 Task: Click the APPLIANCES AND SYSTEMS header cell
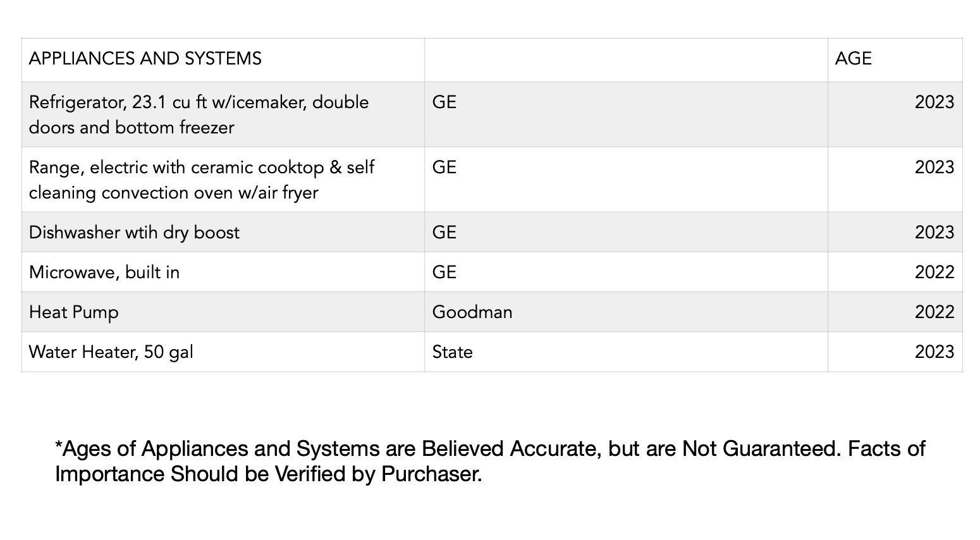[145, 59]
